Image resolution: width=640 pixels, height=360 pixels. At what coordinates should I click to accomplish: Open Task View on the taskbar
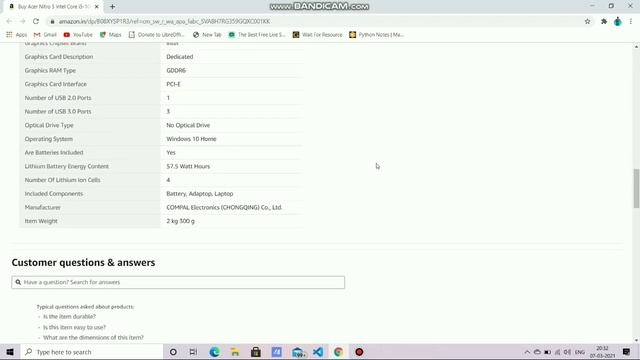coord(193,352)
